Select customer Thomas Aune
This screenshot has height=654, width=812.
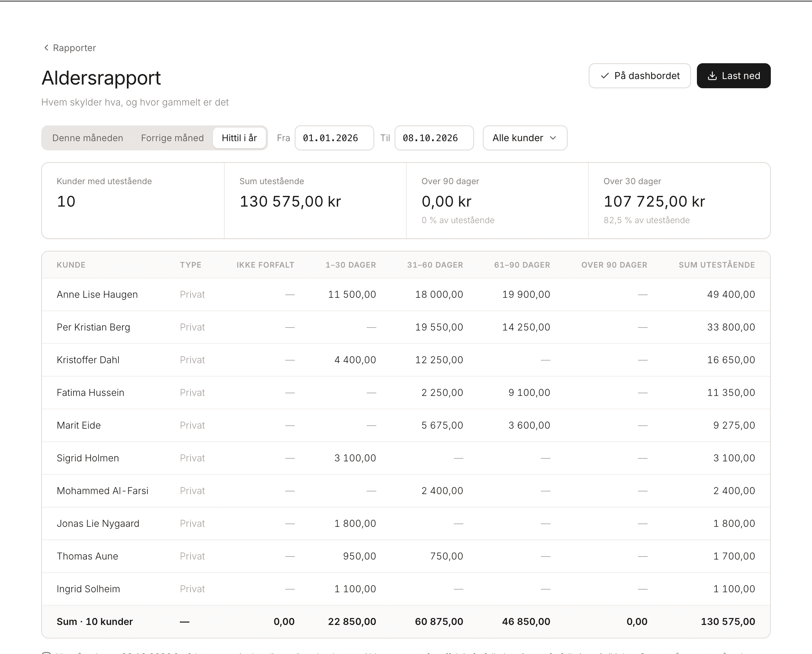88,557
